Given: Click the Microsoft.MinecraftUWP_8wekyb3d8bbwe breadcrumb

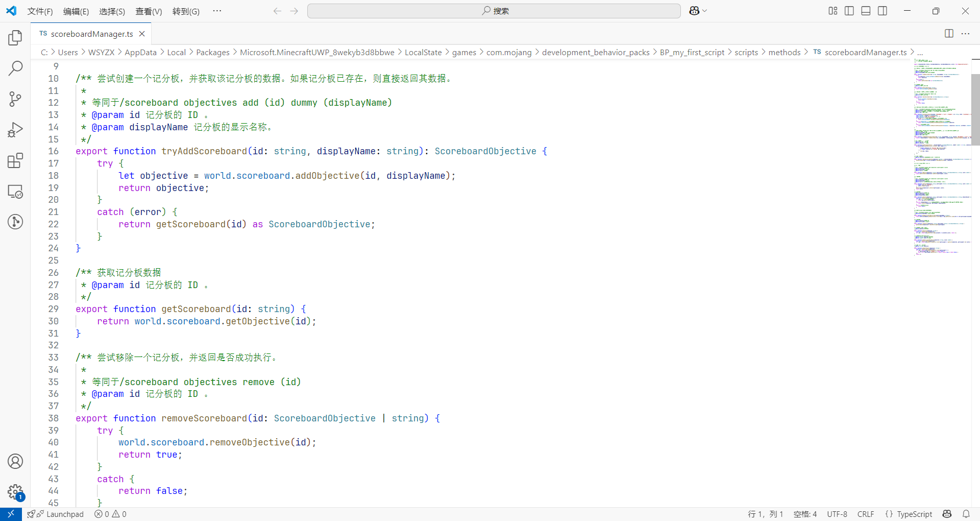Looking at the screenshot, I should click(317, 52).
